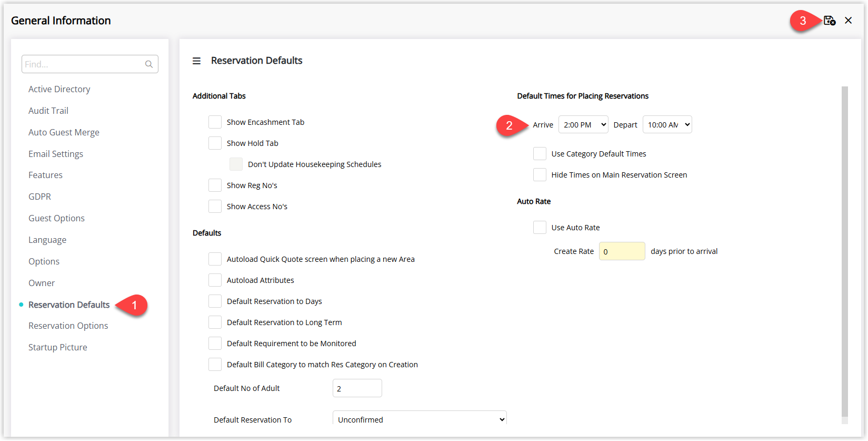This screenshot has height=441, width=868.
Task: Click the Create Rate days field
Action: (622, 251)
